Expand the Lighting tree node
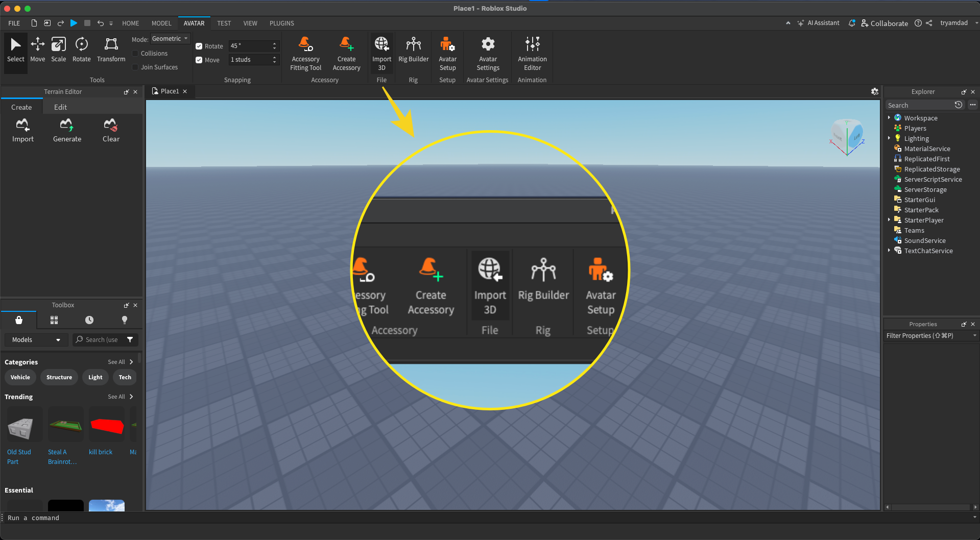 tap(889, 138)
